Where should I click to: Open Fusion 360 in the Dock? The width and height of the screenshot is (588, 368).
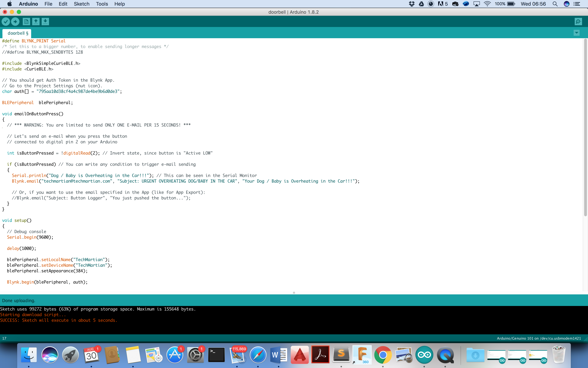coord(362,355)
